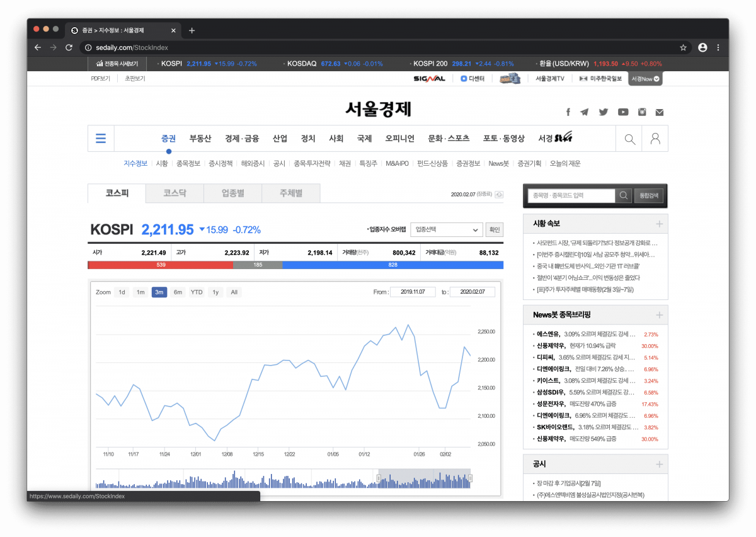Refresh the index data icon
This screenshot has width=756, height=537.
500,195
